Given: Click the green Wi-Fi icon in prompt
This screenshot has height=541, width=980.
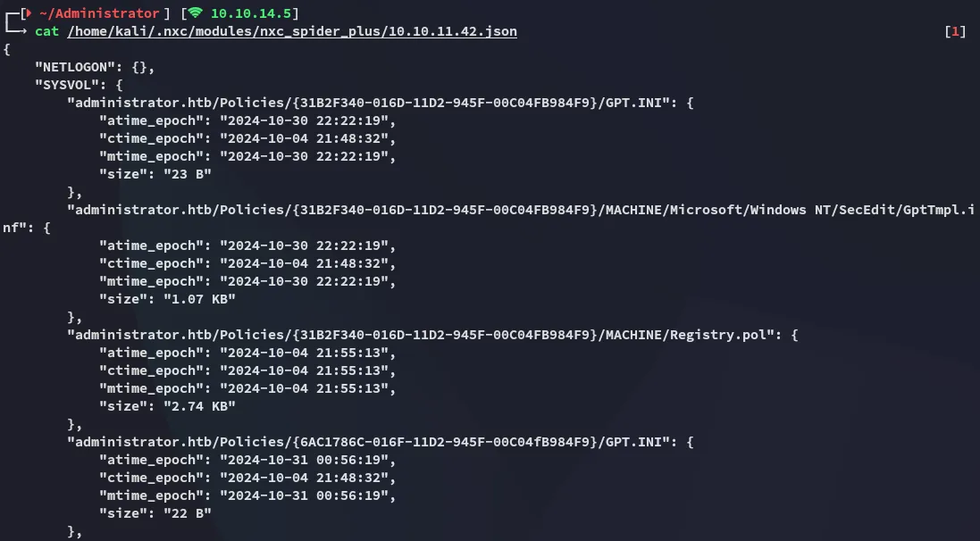Looking at the screenshot, I should click(196, 13).
